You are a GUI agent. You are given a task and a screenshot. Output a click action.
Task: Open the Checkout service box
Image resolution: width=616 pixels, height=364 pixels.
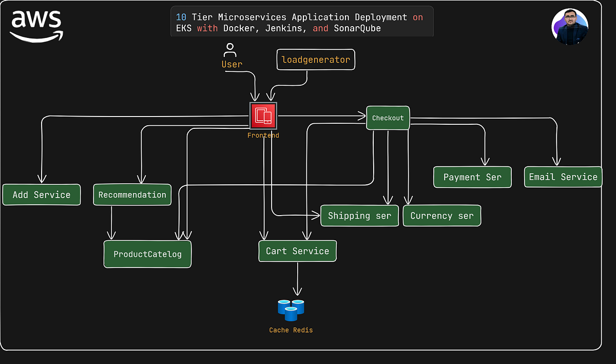[x=388, y=118]
